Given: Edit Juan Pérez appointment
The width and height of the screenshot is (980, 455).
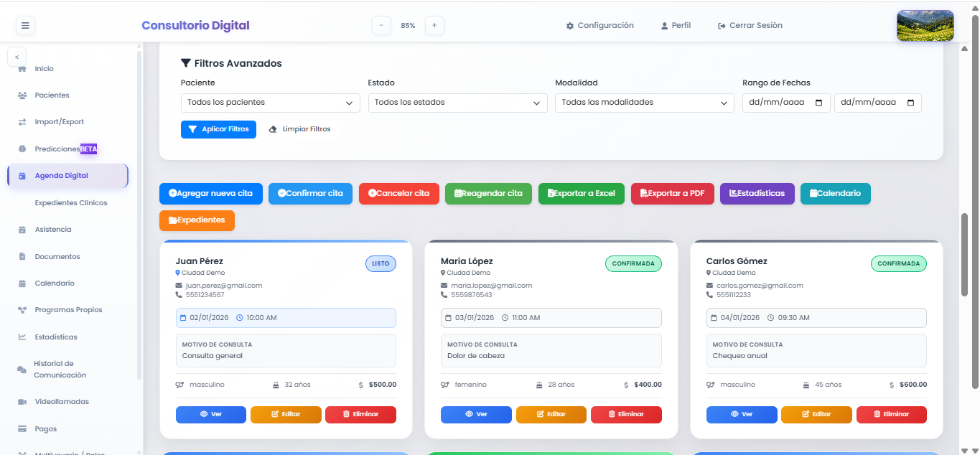Looking at the screenshot, I should (286, 414).
